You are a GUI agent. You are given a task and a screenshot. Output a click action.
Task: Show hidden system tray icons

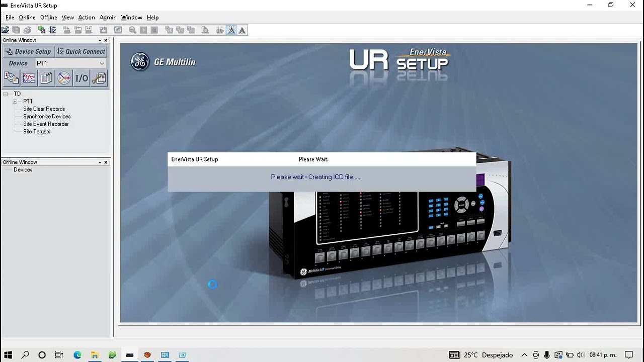tap(524, 355)
